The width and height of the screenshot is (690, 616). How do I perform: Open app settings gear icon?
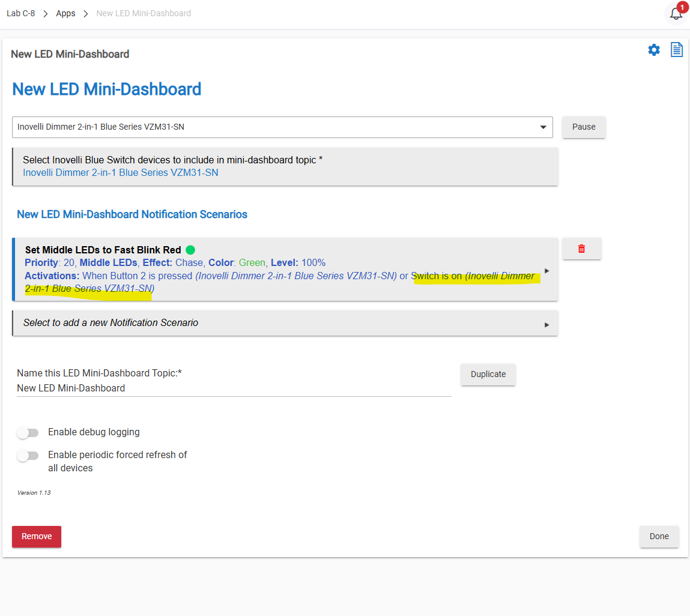[654, 50]
